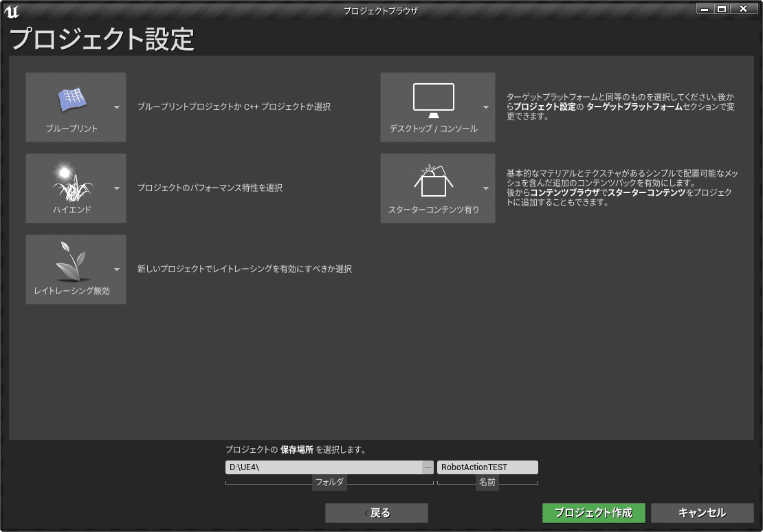
Task: Open the folder browse ... button
Action: [428, 467]
